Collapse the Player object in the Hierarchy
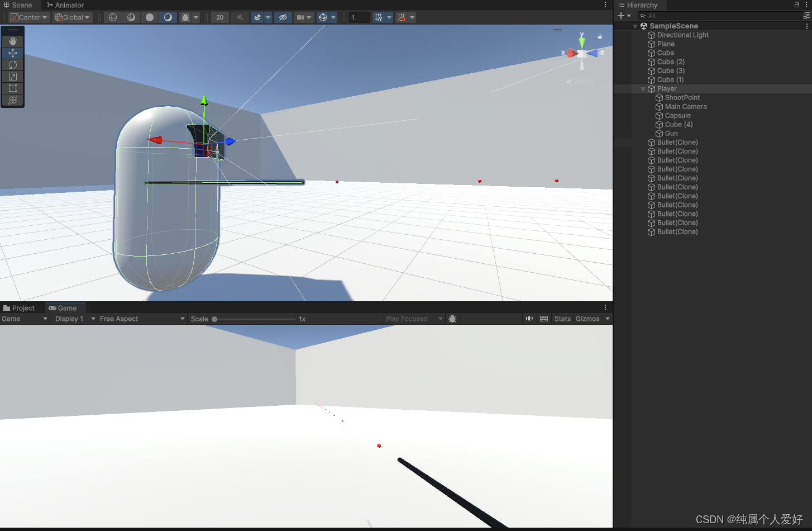The height and width of the screenshot is (531, 812). tap(643, 88)
